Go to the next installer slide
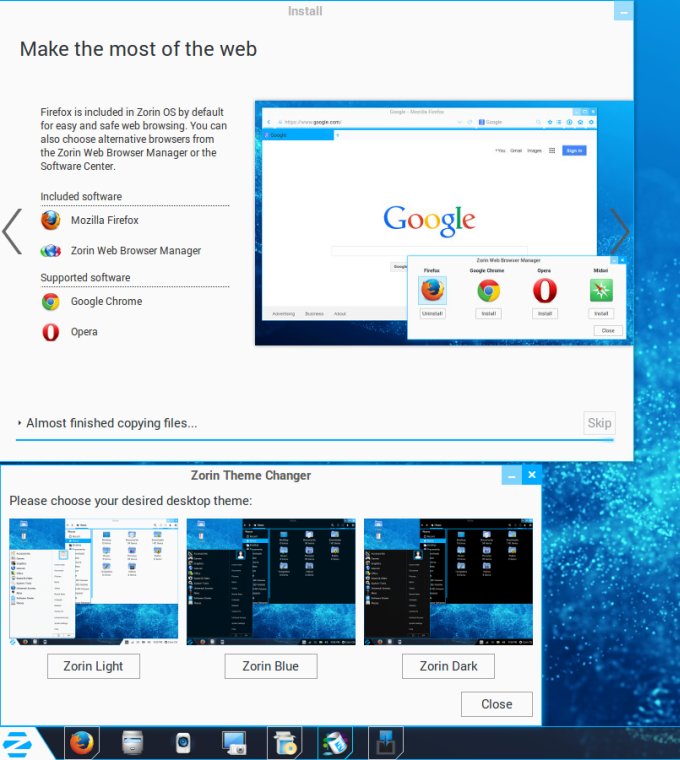 [619, 231]
